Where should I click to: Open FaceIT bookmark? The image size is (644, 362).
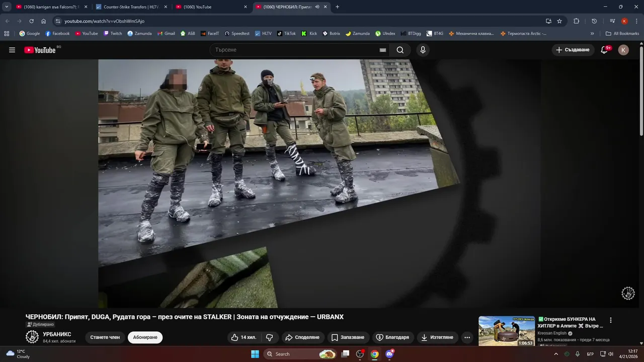click(x=210, y=34)
